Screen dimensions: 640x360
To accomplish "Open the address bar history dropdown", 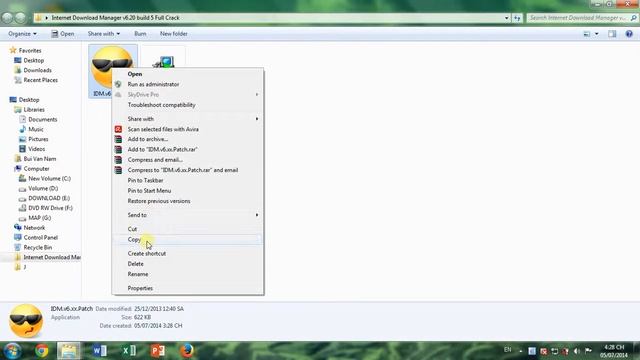I will 507,18.
